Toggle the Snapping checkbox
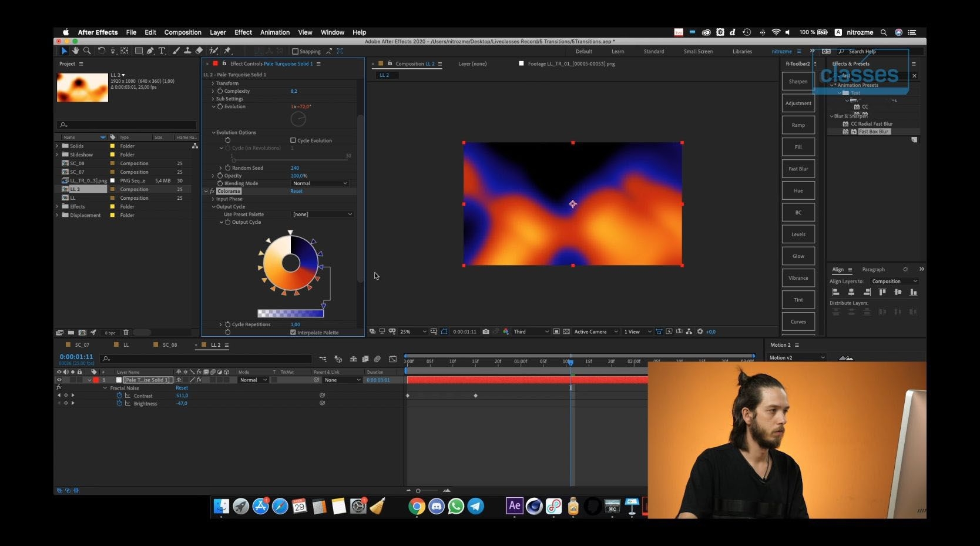 point(296,51)
